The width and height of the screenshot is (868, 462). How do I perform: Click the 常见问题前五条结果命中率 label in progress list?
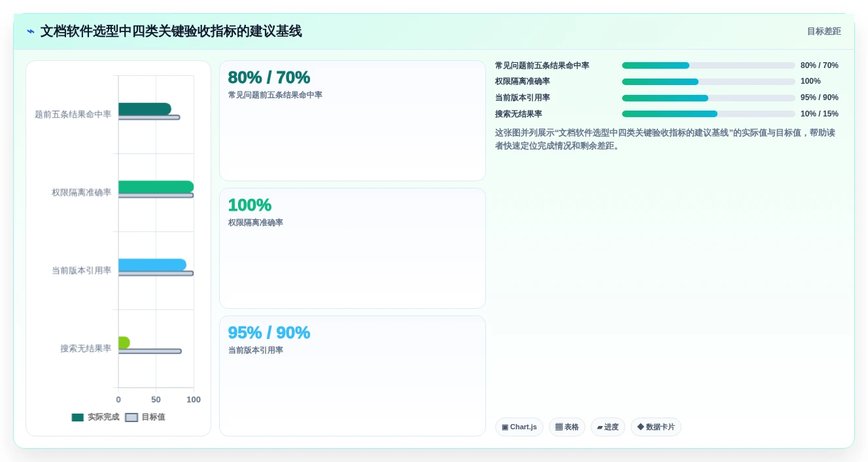tap(542, 65)
